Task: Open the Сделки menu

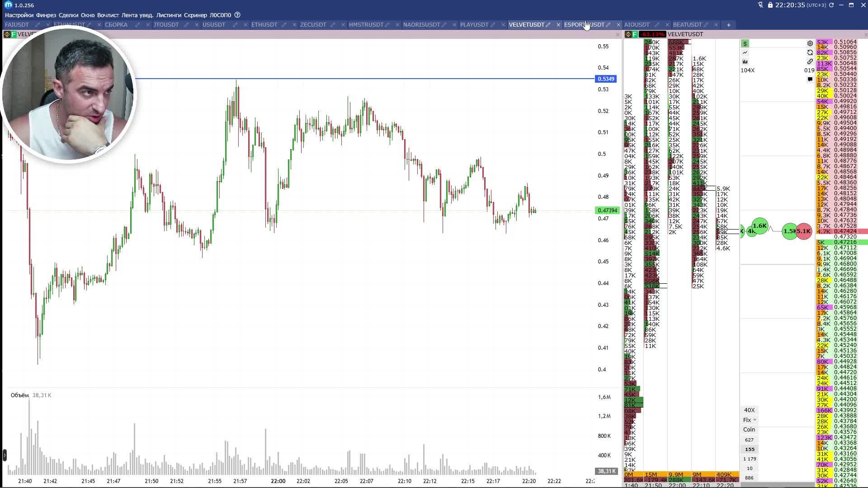Action: [68, 15]
